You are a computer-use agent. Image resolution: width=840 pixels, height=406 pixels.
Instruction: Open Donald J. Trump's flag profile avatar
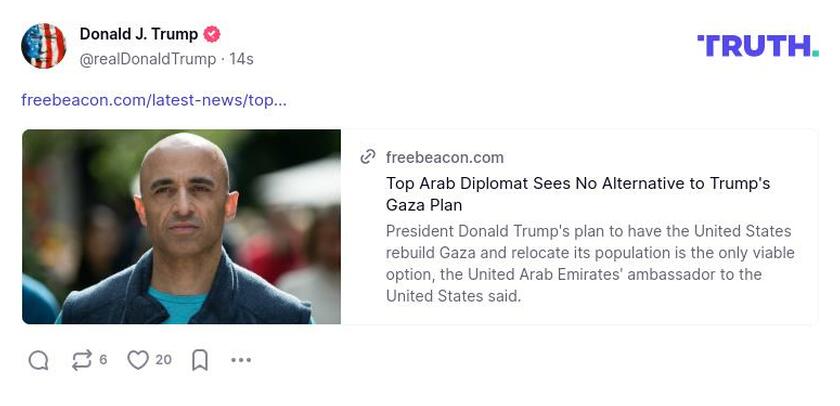[x=43, y=46]
